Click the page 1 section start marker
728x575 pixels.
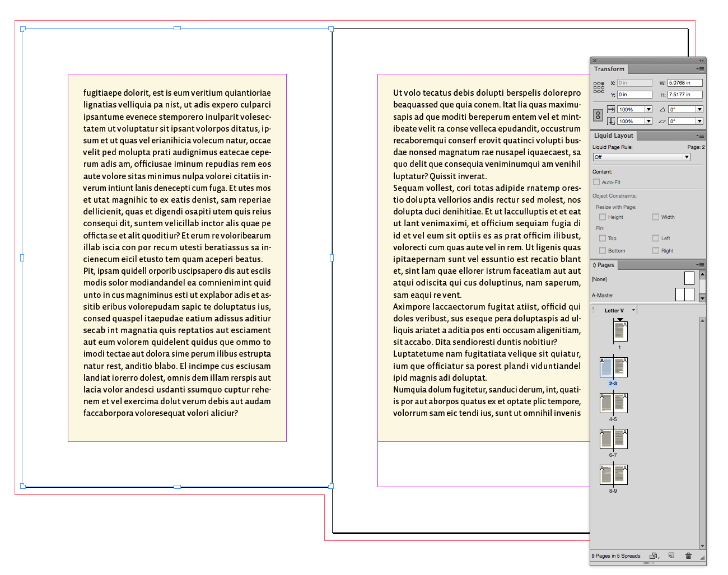point(620,319)
